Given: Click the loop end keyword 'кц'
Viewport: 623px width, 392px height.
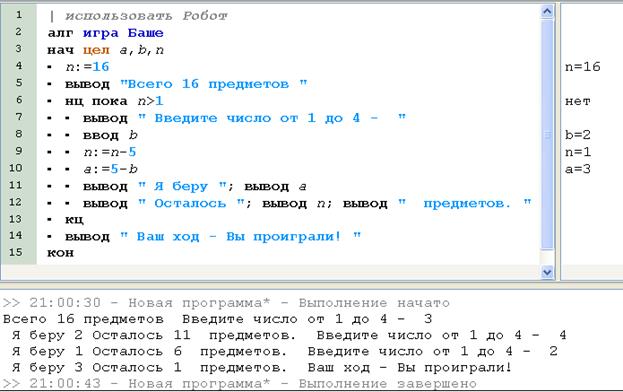Looking at the screenshot, I should 74,220.
